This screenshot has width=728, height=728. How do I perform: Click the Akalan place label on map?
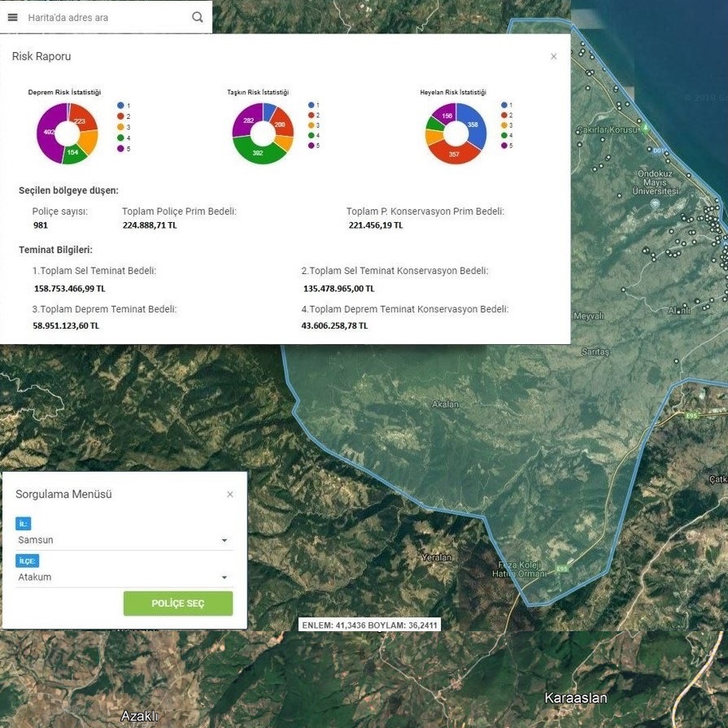point(446,404)
